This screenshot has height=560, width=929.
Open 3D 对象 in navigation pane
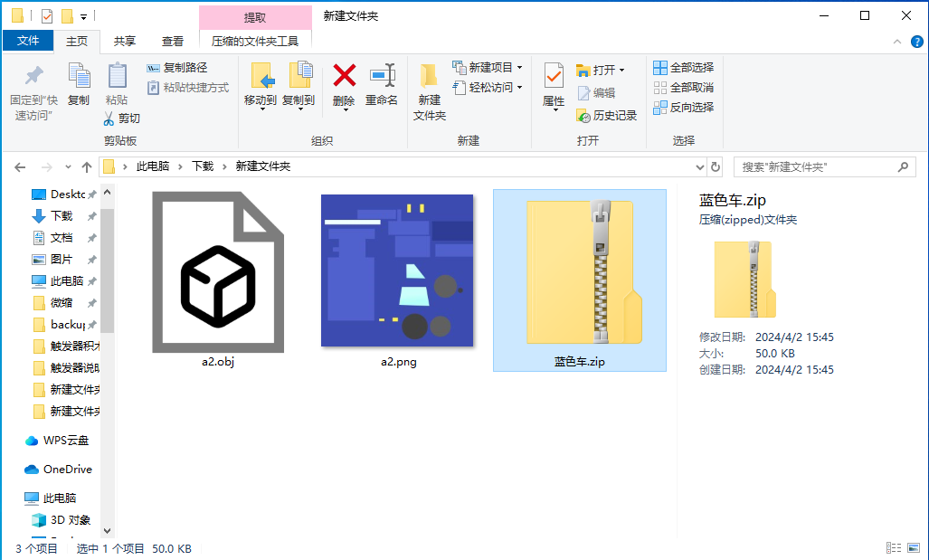pyautogui.click(x=62, y=519)
